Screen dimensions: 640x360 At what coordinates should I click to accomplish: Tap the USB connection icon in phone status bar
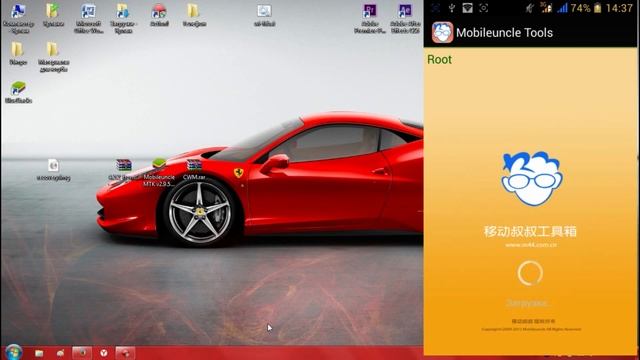(x=451, y=8)
